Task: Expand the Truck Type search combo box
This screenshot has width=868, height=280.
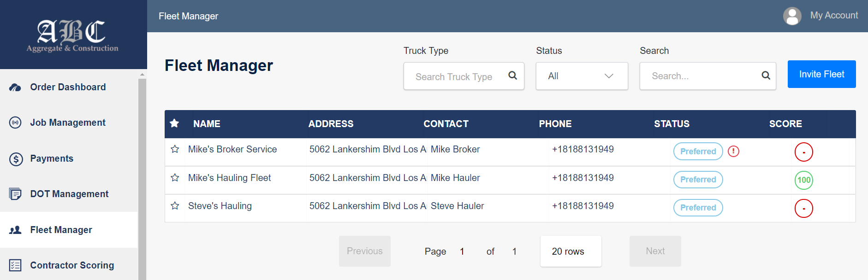Action: pyautogui.click(x=457, y=76)
